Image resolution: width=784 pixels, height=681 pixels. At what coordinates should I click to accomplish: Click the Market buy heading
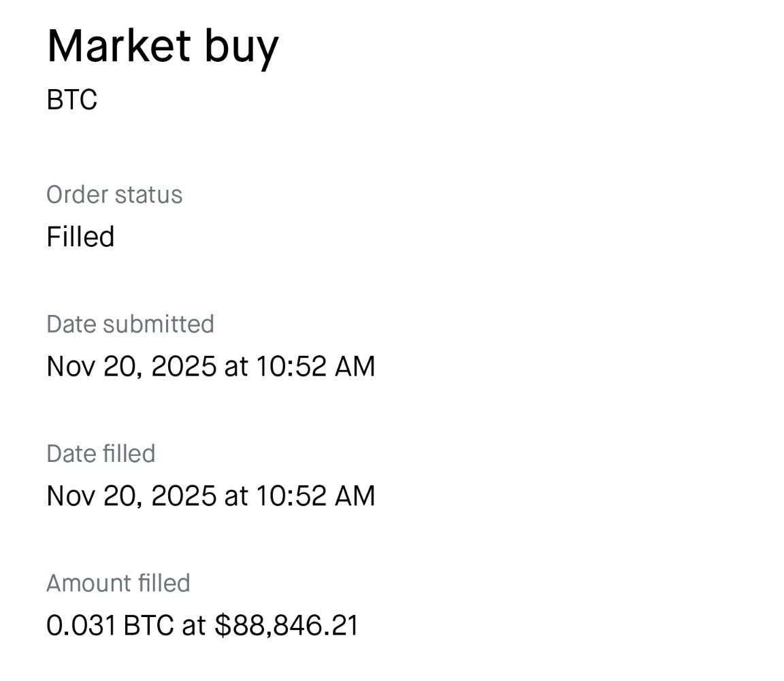[163, 46]
